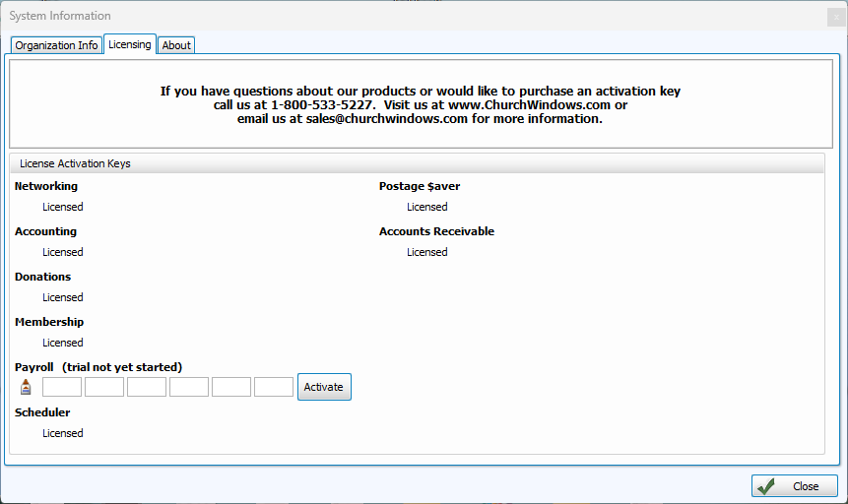
Task: Focus the second Payroll activation key box
Action: [104, 387]
